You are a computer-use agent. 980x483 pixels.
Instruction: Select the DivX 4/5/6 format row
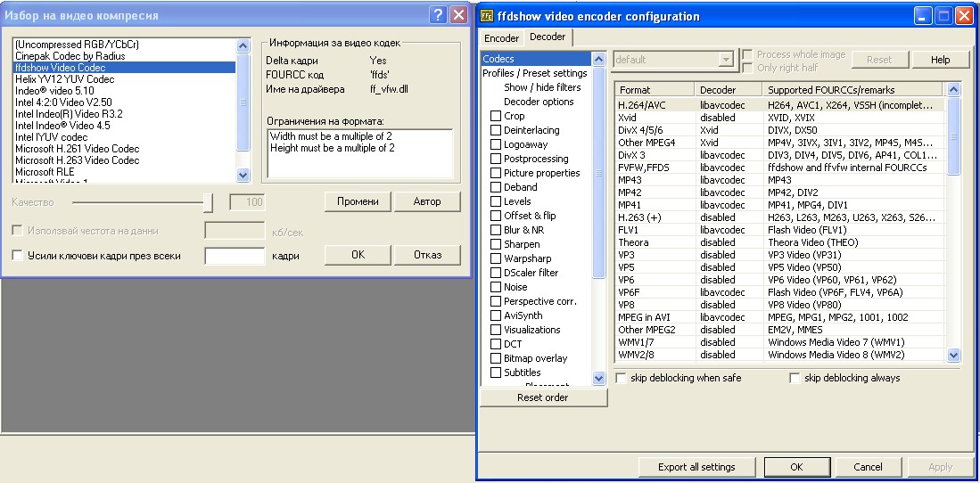[780, 130]
